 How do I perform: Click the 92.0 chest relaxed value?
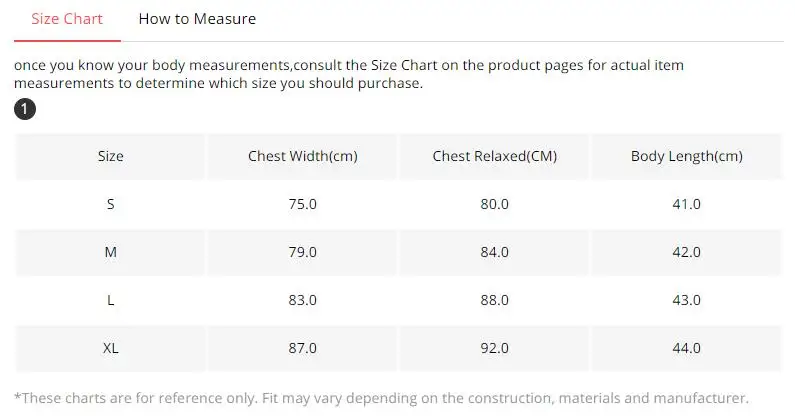[494, 348]
